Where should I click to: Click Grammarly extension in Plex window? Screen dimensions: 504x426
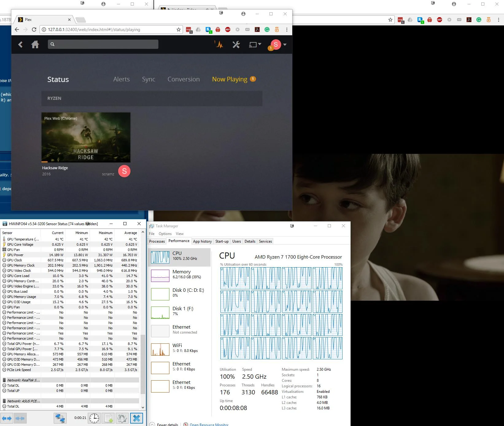[x=267, y=29]
